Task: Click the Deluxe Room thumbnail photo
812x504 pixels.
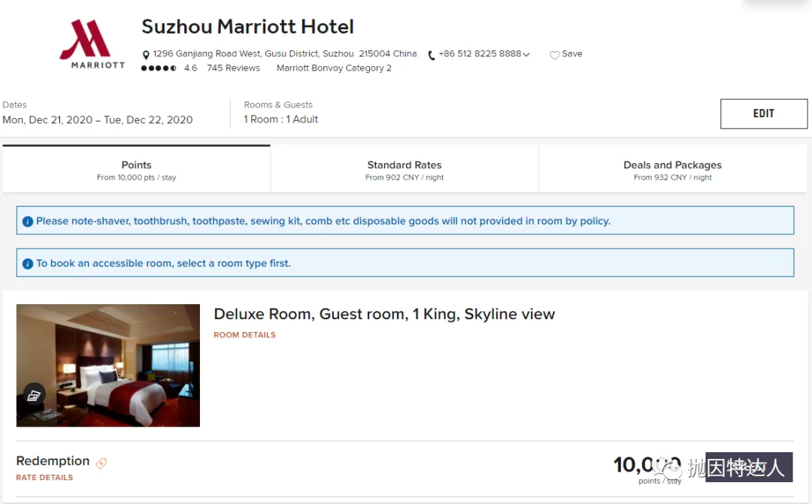Action: [x=108, y=365]
